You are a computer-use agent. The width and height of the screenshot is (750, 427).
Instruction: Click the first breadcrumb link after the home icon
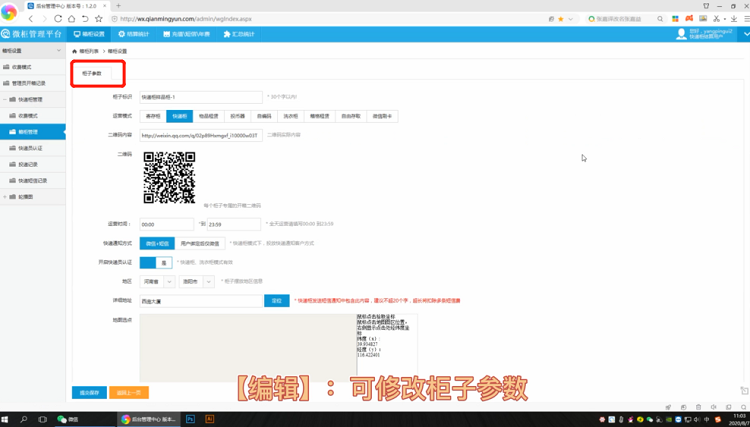[89, 51]
